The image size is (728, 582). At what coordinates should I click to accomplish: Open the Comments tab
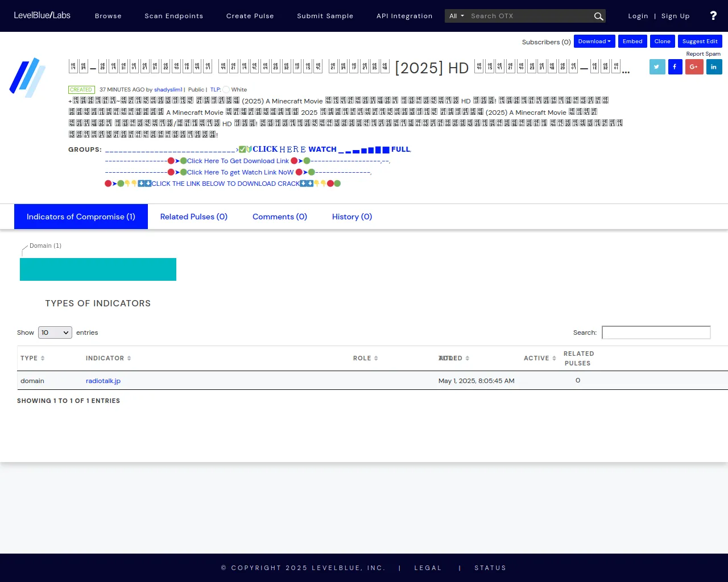[280, 217]
